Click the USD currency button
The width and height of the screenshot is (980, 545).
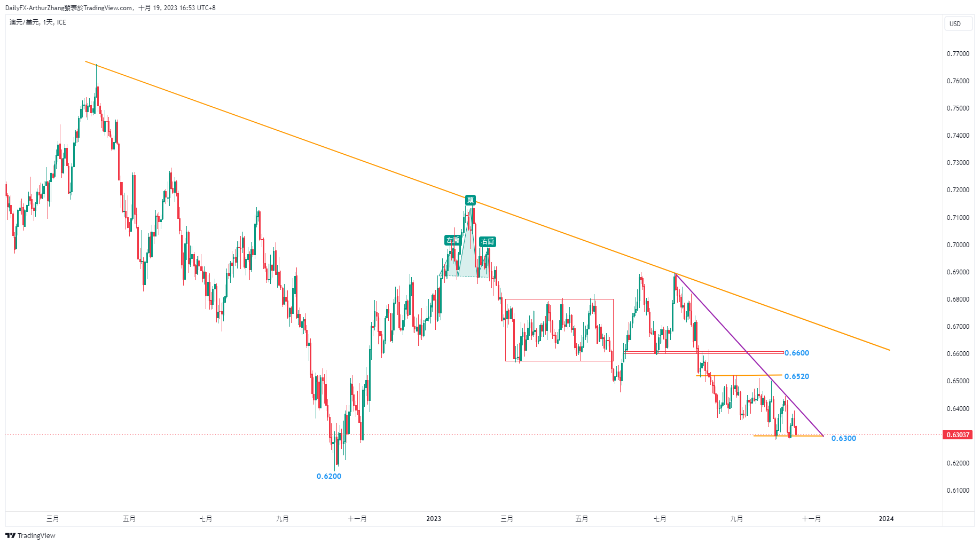tap(958, 23)
